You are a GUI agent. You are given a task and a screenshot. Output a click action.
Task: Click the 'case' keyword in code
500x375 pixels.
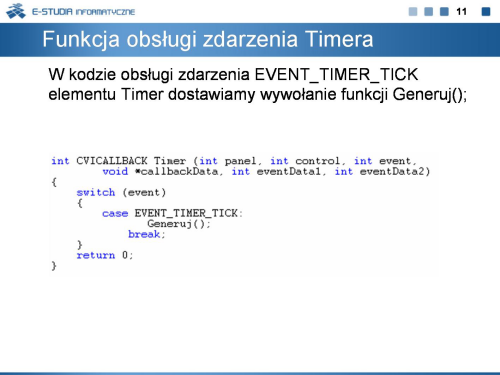coord(115,214)
